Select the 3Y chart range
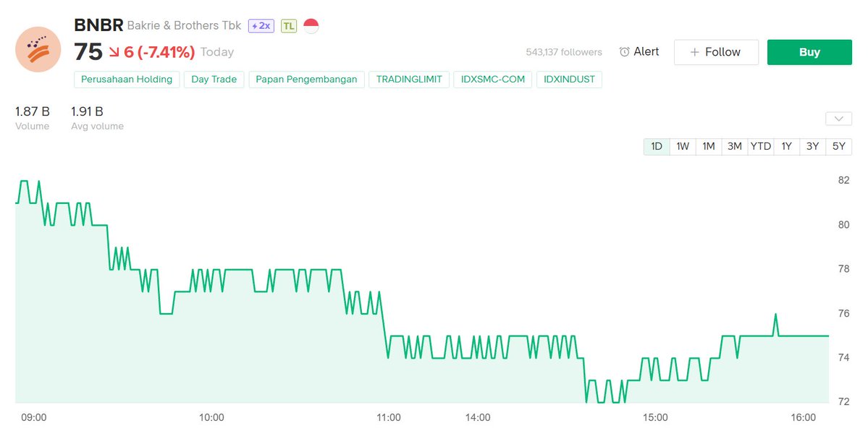The height and width of the screenshot is (439, 868). [813, 147]
